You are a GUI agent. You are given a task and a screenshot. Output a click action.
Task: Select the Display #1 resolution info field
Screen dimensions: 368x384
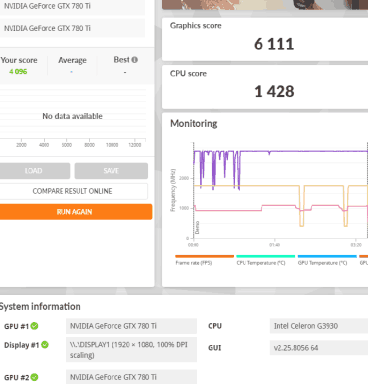131,350
